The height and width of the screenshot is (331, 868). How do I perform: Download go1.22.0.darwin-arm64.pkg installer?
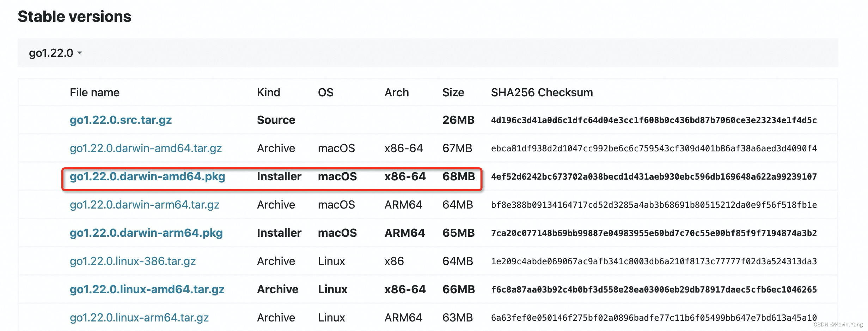(146, 233)
